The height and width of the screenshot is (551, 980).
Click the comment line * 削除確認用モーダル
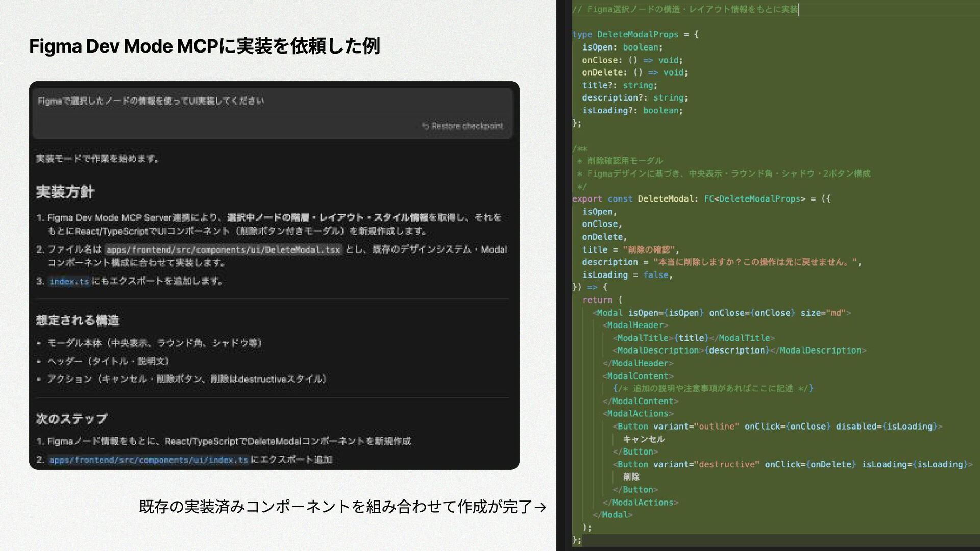[620, 161]
